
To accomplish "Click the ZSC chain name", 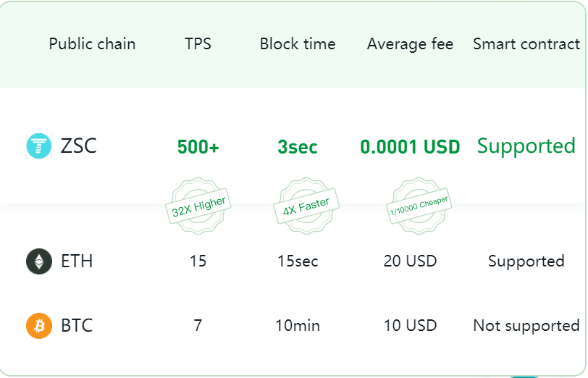I will (x=79, y=146).
